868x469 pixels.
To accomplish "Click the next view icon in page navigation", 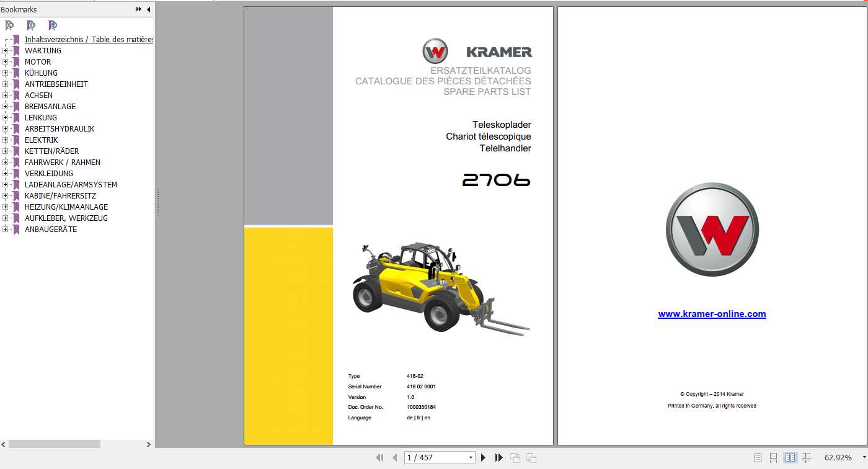I will pos(531,458).
